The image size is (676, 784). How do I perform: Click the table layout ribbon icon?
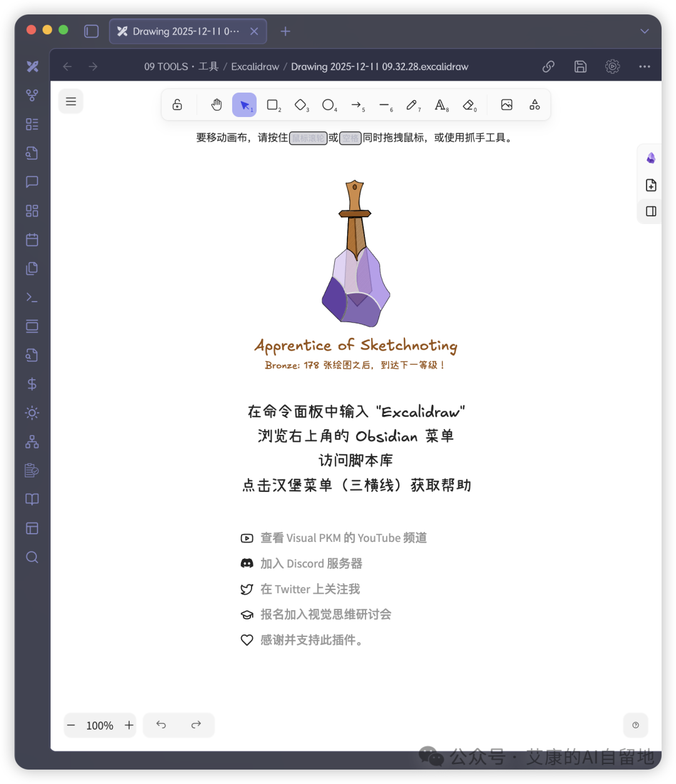tap(32, 529)
